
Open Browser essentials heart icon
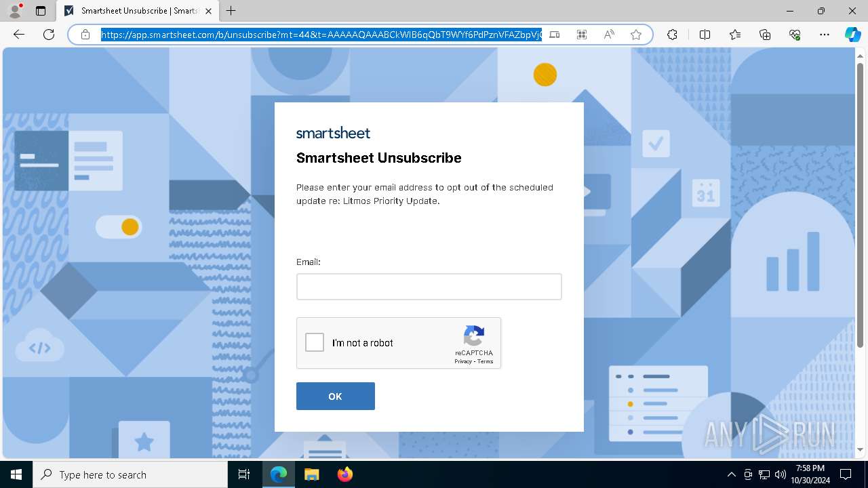pyautogui.click(x=795, y=35)
